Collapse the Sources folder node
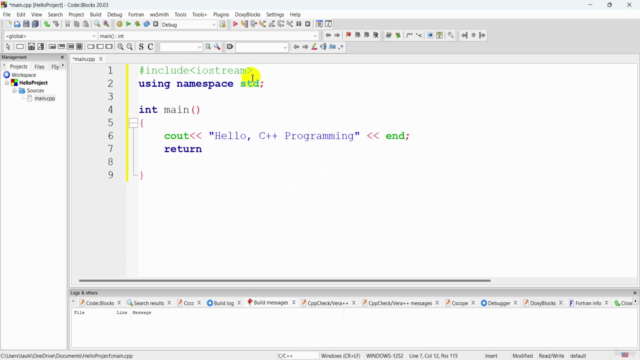 [15, 91]
